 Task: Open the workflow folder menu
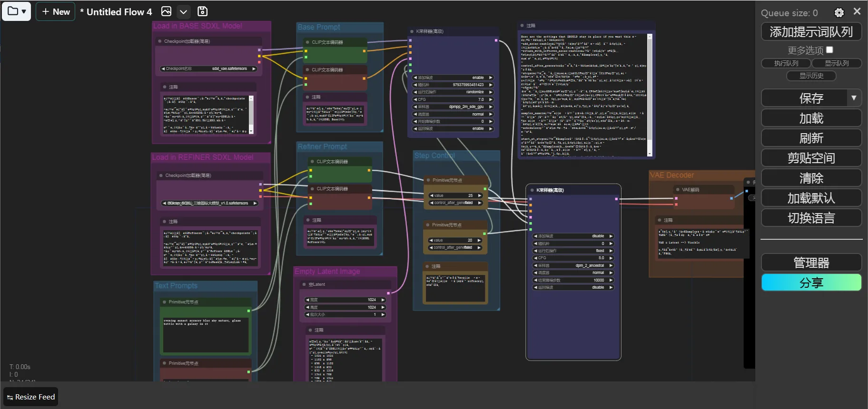[x=17, y=11]
